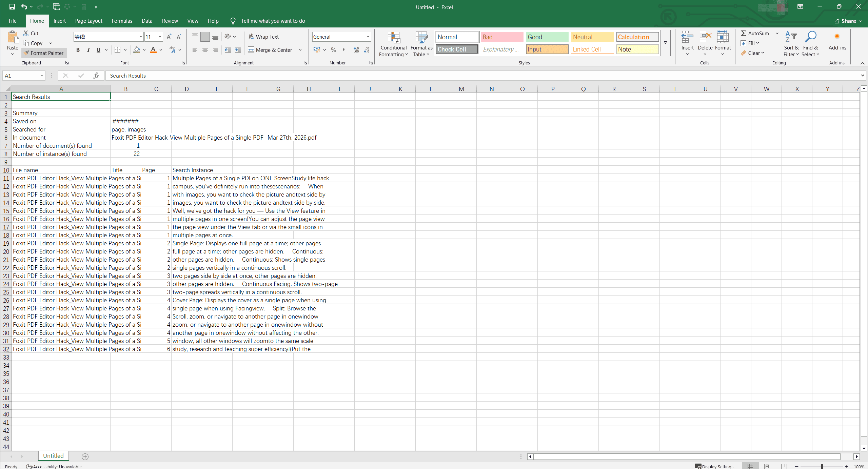Open the Review tab
Image resolution: width=868 pixels, height=469 pixels.
(170, 21)
